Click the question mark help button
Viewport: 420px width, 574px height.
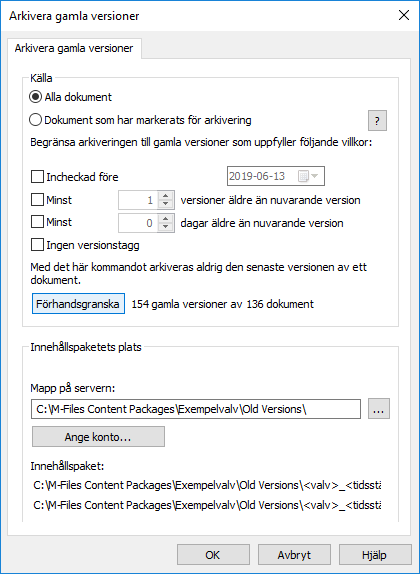377,120
